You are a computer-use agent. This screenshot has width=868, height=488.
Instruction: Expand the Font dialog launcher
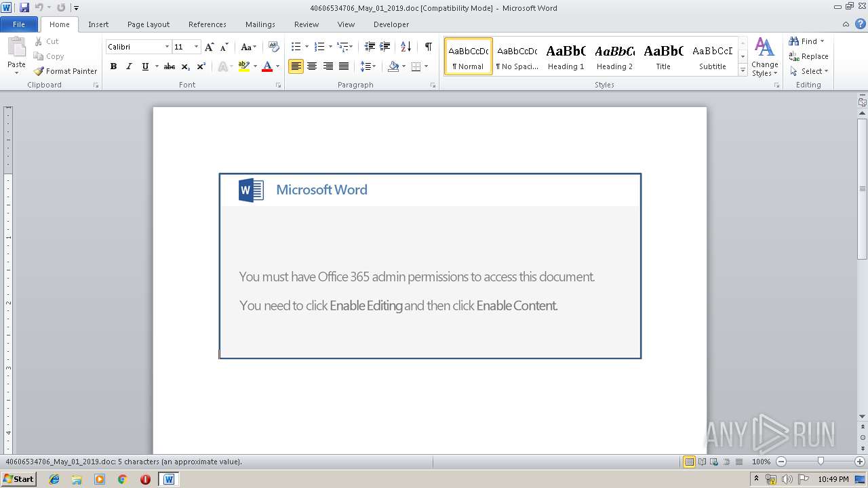coord(278,85)
